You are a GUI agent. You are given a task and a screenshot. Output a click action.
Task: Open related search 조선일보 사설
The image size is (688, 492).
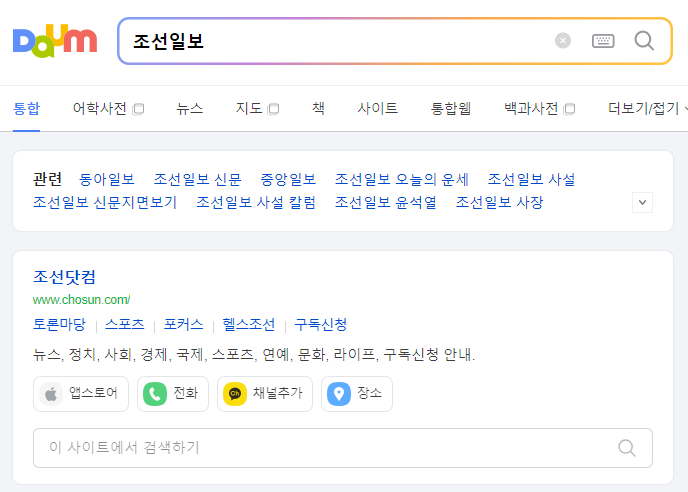pos(531,179)
